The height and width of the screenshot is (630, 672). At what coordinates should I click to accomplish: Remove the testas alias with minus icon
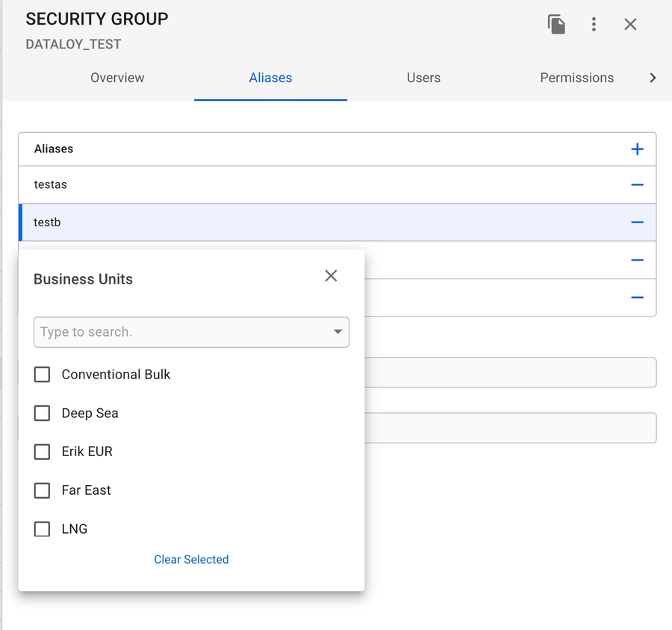[637, 185]
